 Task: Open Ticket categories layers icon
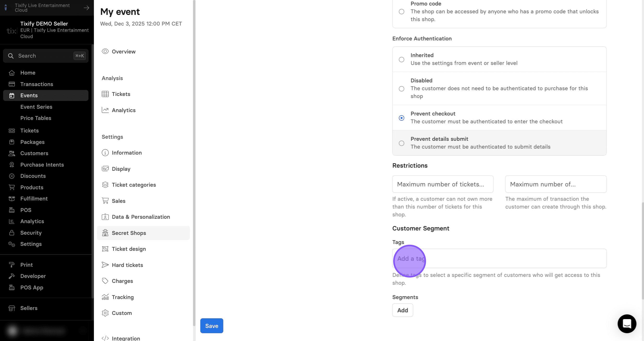(x=105, y=185)
